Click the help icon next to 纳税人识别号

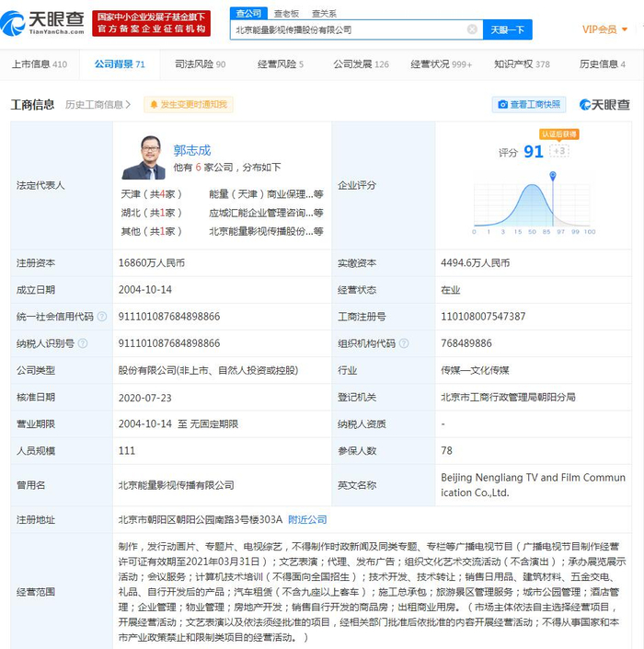click(83, 343)
